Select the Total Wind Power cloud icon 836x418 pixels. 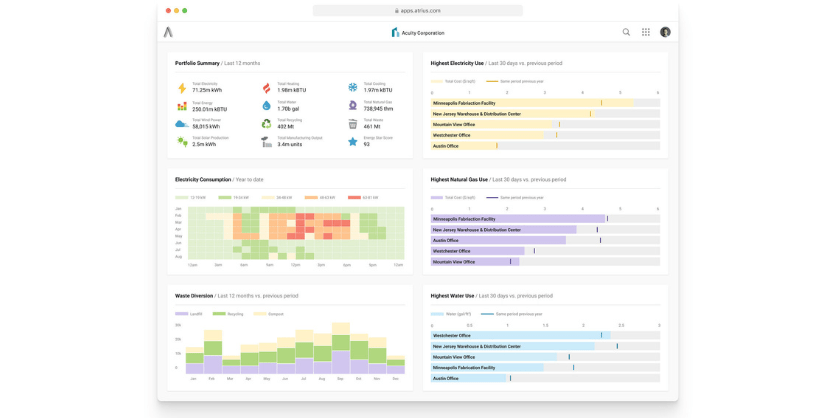[x=182, y=124]
